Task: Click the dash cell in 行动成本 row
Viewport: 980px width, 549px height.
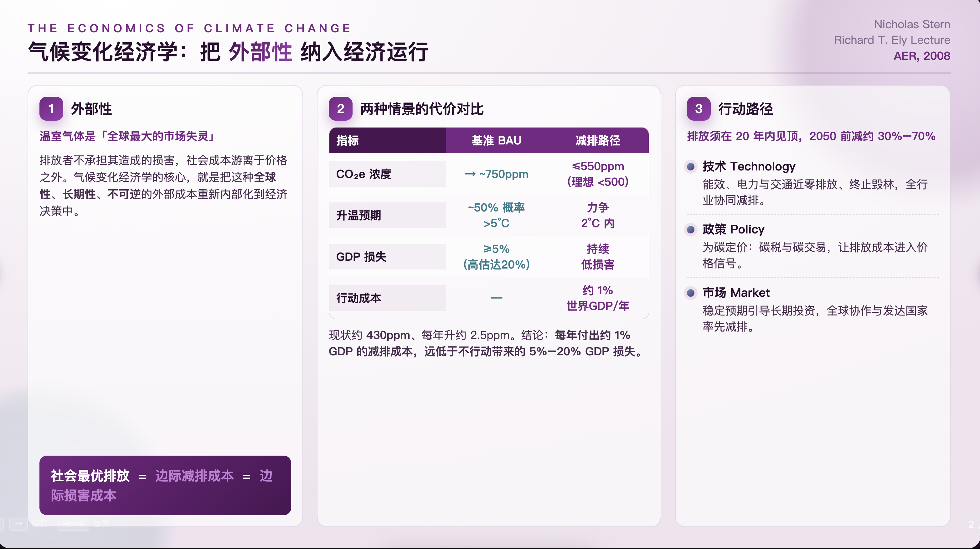Action: (x=497, y=298)
